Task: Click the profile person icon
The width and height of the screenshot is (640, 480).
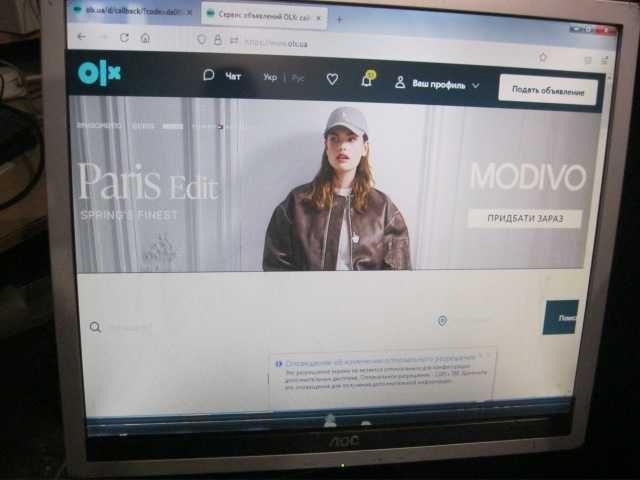Action: click(400, 82)
